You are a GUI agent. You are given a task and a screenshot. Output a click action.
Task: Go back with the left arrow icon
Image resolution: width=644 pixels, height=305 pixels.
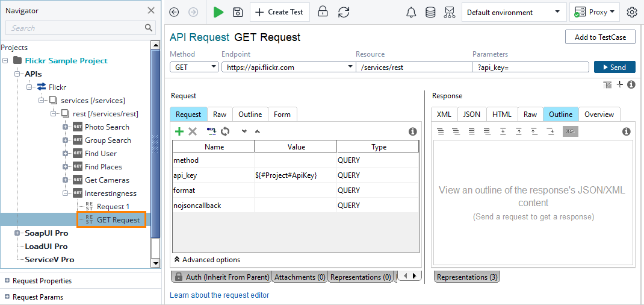point(174,12)
